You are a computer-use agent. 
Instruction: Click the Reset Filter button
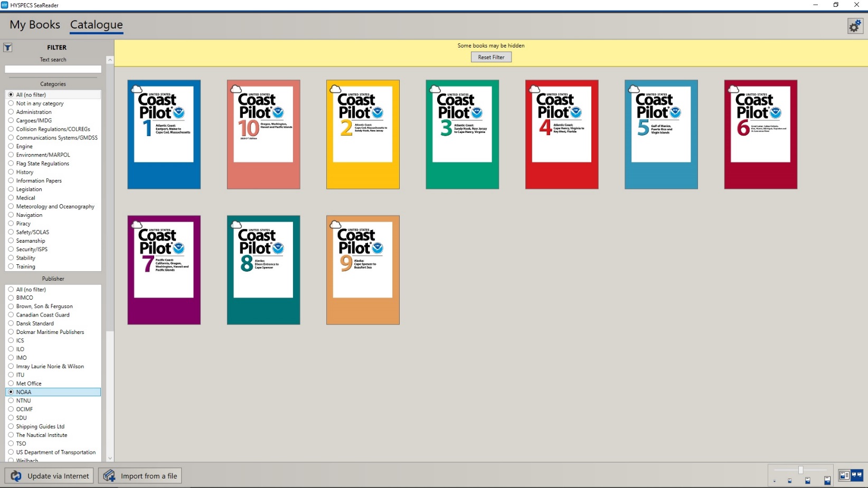point(491,57)
